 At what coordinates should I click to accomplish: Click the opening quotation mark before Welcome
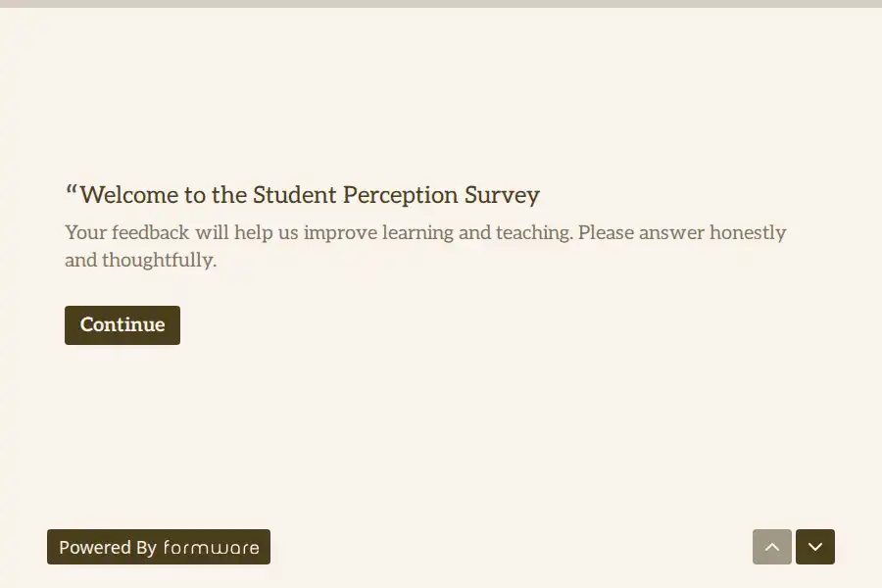[x=72, y=190]
